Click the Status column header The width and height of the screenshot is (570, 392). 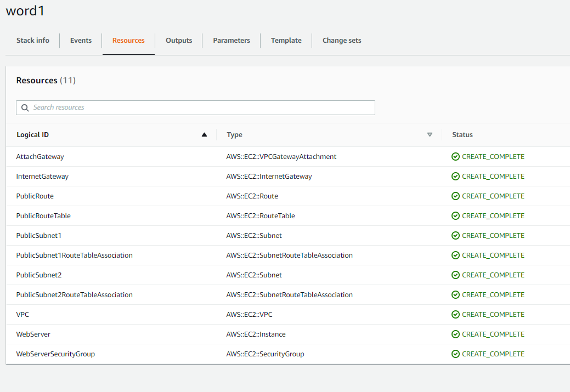click(x=462, y=135)
